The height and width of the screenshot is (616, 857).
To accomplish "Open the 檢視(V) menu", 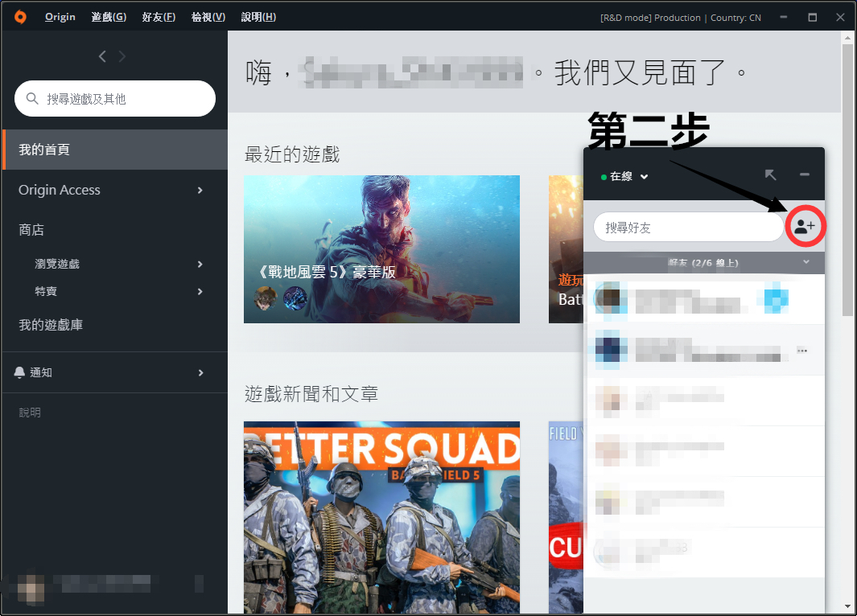I will click(208, 17).
